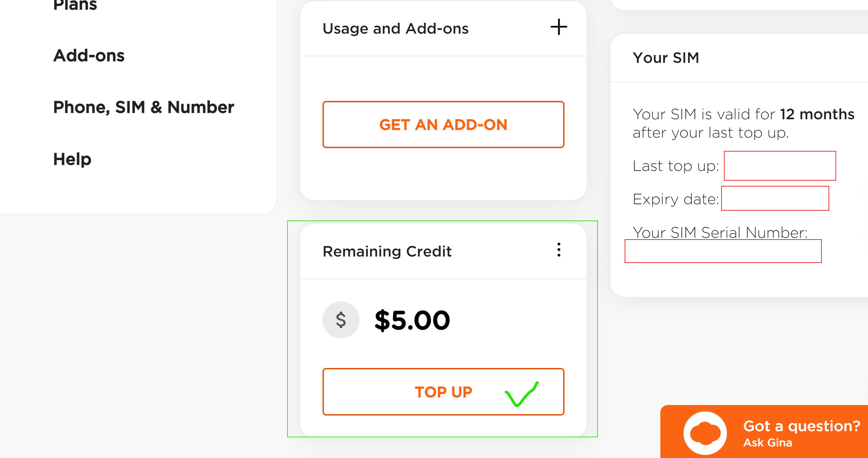
Task: Open the Help menu item
Action: [72, 159]
